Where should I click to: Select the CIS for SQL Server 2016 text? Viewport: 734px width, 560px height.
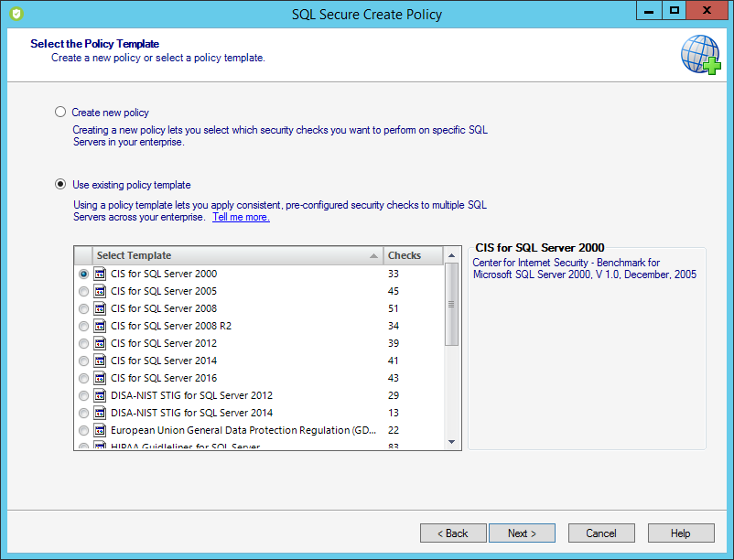[x=164, y=378]
